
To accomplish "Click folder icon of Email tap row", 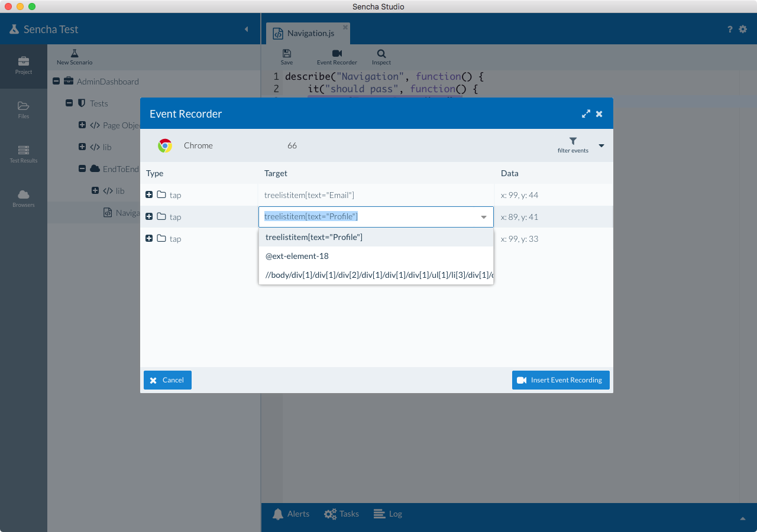I will click(161, 194).
